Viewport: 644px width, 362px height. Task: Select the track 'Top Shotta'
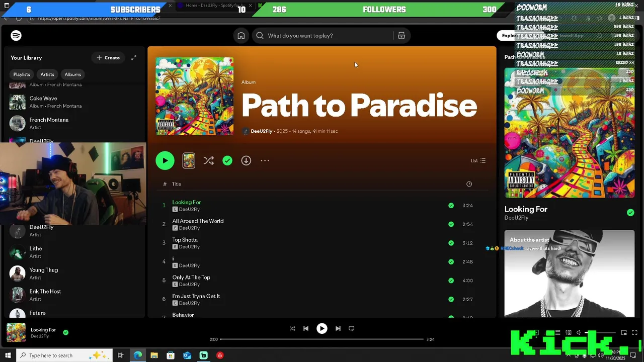[x=185, y=240]
